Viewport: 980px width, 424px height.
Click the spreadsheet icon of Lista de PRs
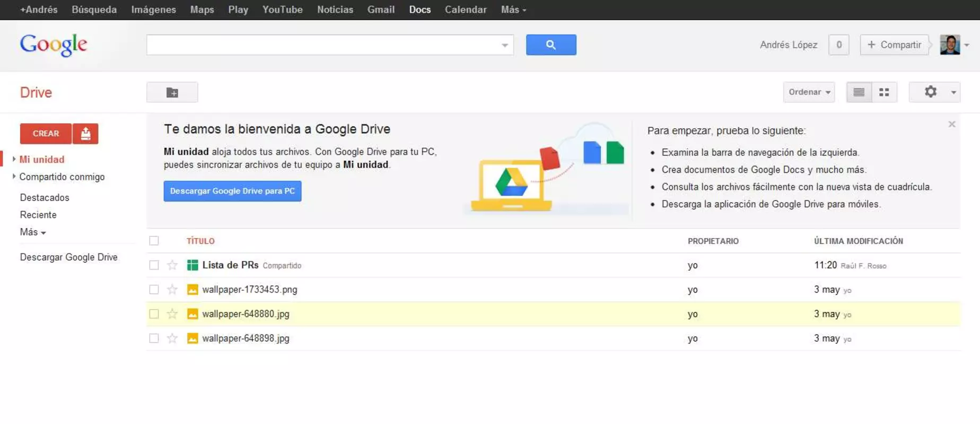[x=192, y=265]
